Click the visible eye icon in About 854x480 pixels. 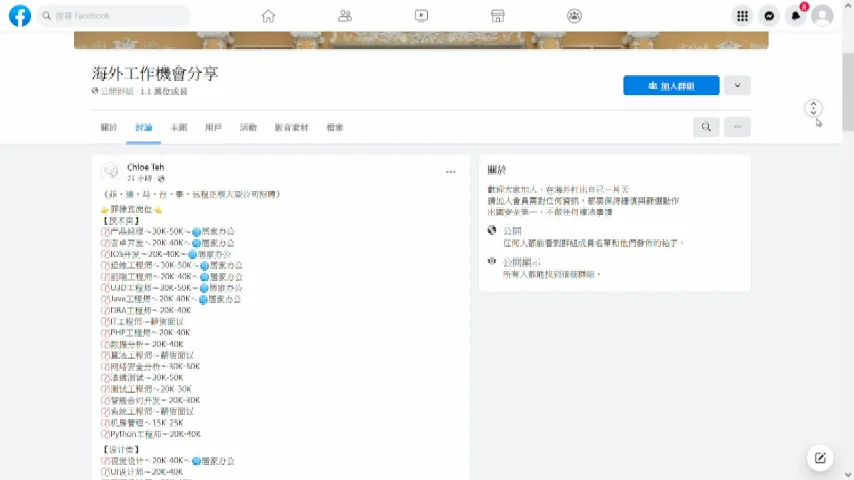coord(492,262)
